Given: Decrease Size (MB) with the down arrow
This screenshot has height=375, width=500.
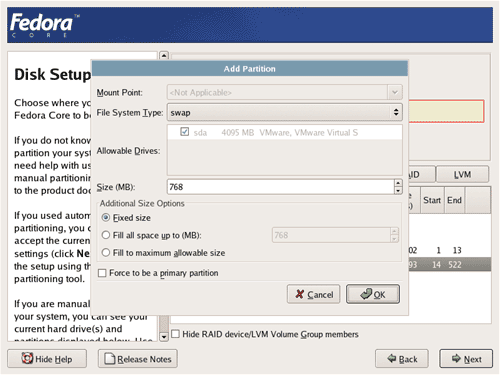Looking at the screenshot, I should (x=398, y=191).
